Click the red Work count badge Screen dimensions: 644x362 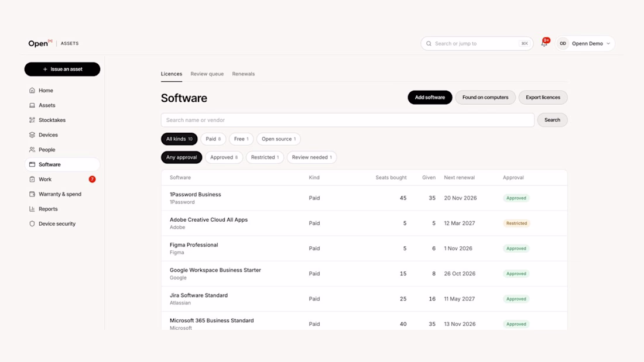tap(92, 179)
